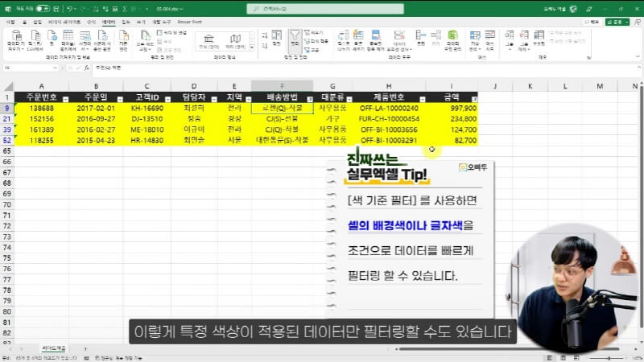Viewport: 644px width, 362px height.
Task: Open filter dropdown for 담당자 column
Action: coord(214,99)
